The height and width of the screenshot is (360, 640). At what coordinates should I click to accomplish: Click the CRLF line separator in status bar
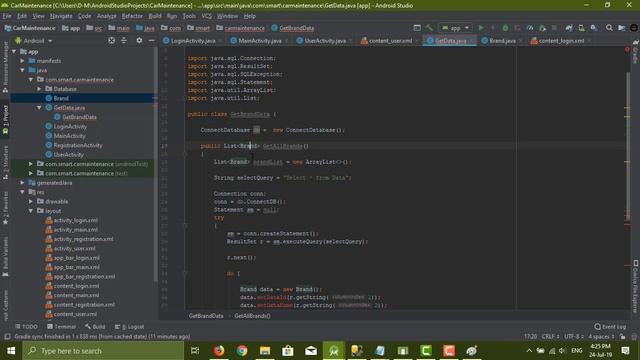[x=550, y=337]
